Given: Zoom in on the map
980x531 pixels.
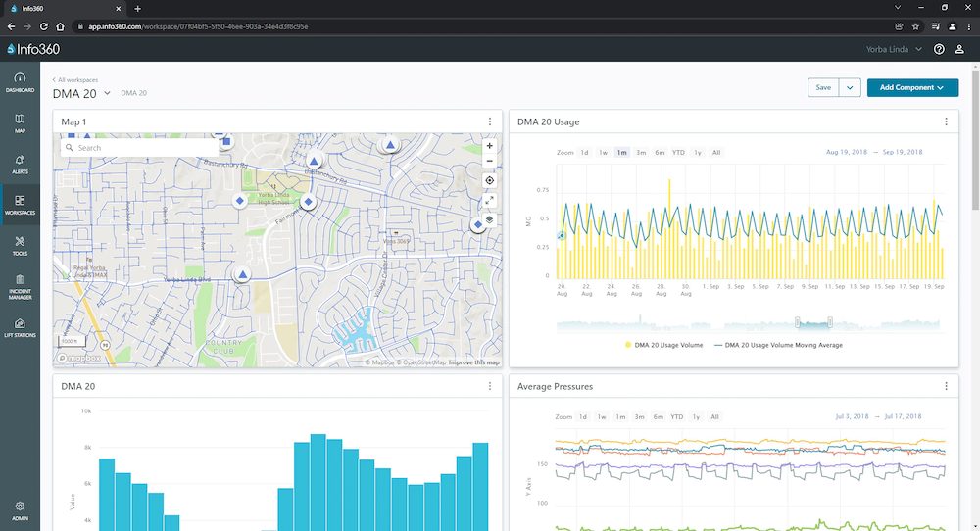Looking at the screenshot, I should click(490, 145).
